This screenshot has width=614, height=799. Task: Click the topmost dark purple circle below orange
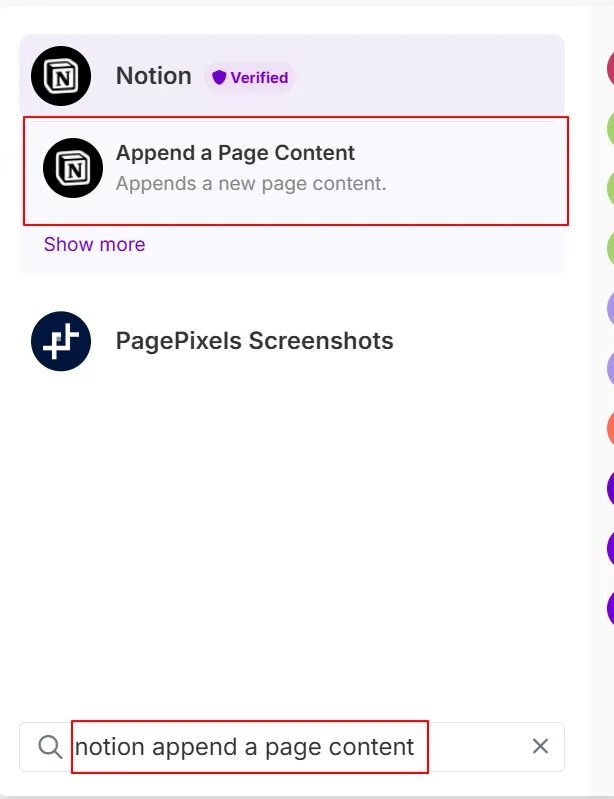click(x=610, y=488)
